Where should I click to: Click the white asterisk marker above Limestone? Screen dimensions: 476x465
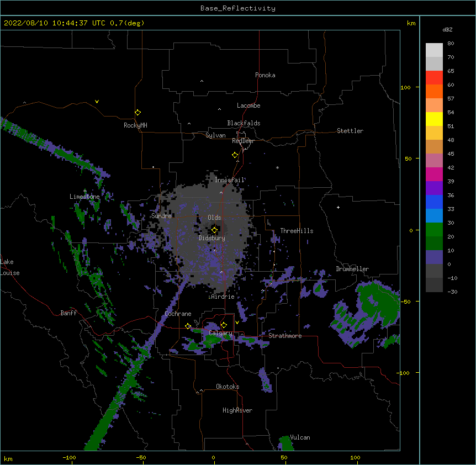(x=85, y=191)
